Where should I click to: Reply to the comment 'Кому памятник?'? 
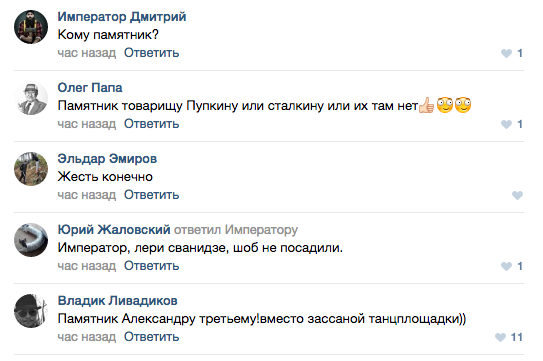point(152,53)
